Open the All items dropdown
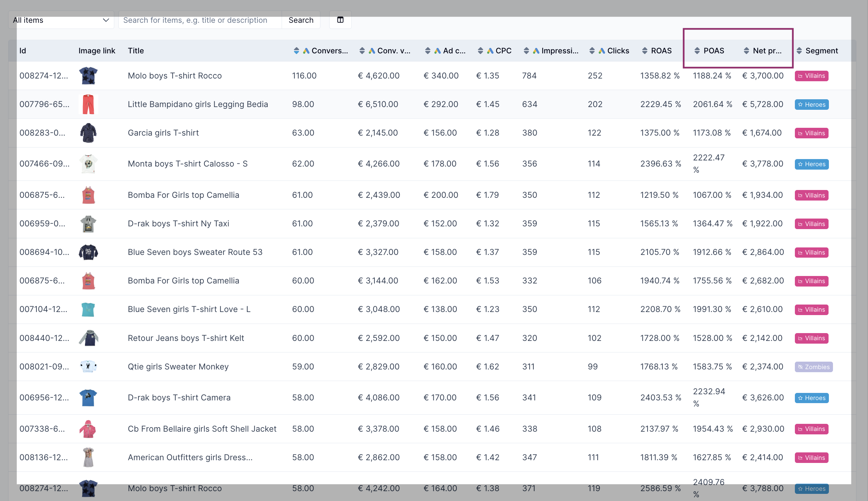 61,20
